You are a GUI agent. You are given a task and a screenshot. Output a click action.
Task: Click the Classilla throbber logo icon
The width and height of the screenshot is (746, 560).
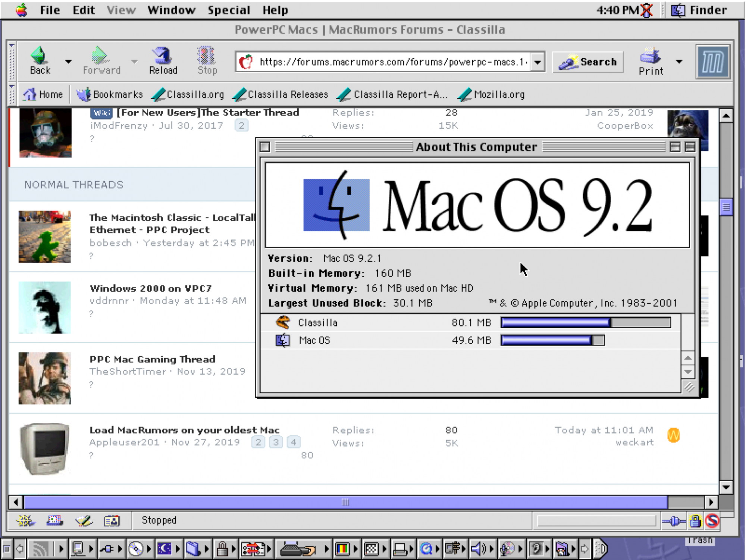click(713, 62)
